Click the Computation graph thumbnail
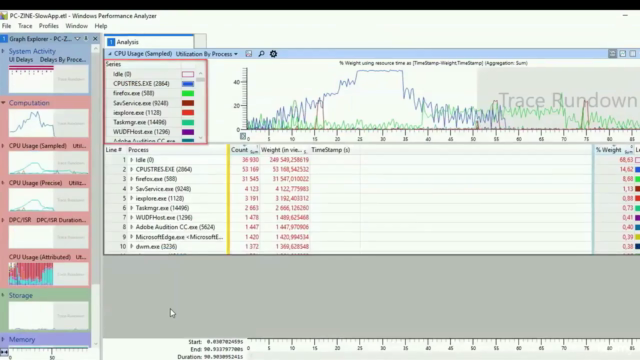The image size is (640, 360). click(49, 123)
